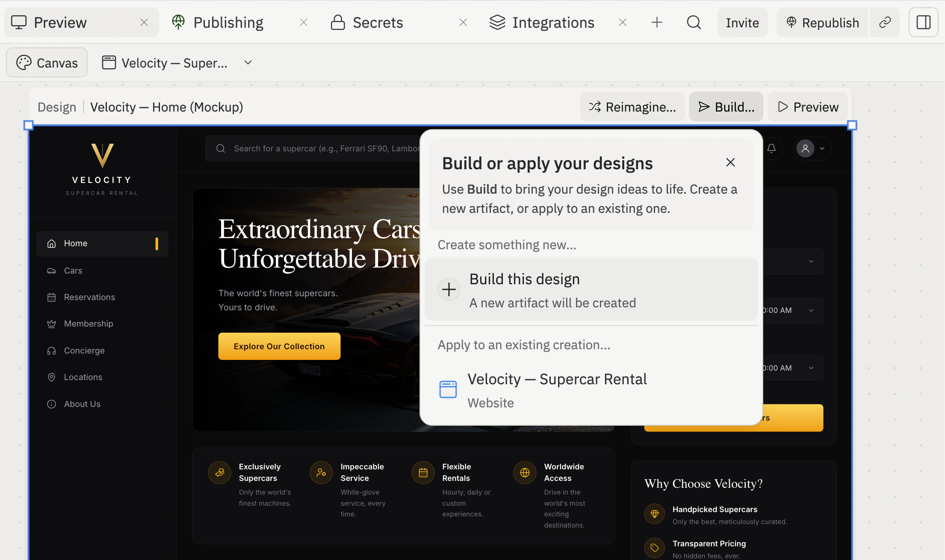Click the Handpicked Supercars diamond icon
Screen dimensions: 945x560
(655, 514)
